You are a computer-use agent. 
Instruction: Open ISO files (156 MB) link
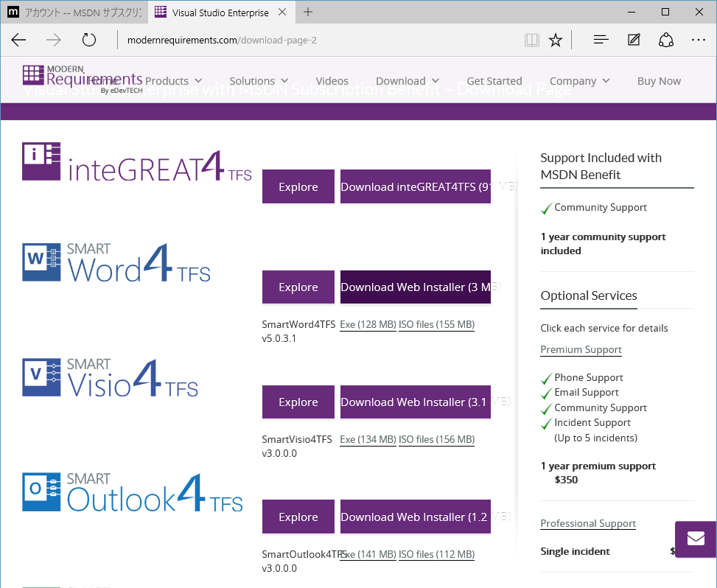coord(436,439)
